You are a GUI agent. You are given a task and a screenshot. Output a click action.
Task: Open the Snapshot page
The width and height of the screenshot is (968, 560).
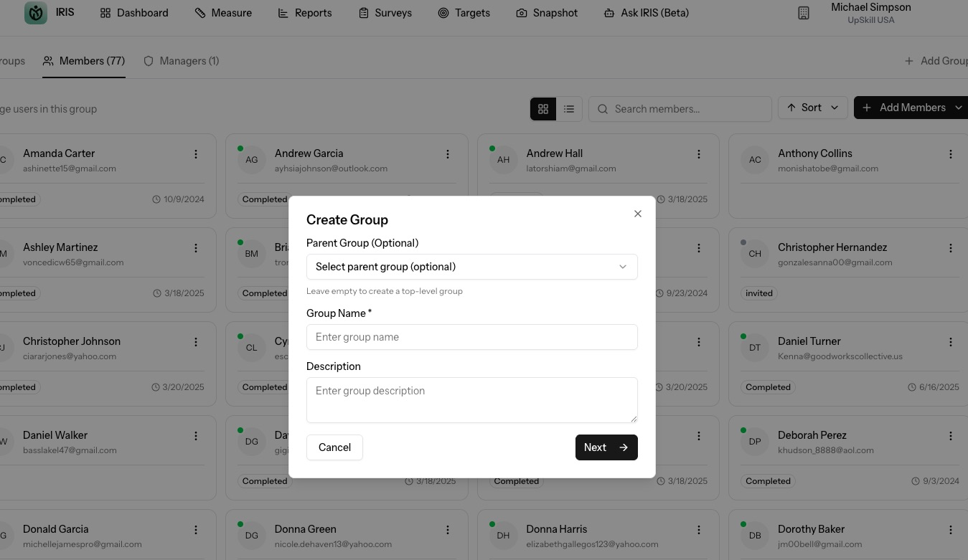pos(547,13)
